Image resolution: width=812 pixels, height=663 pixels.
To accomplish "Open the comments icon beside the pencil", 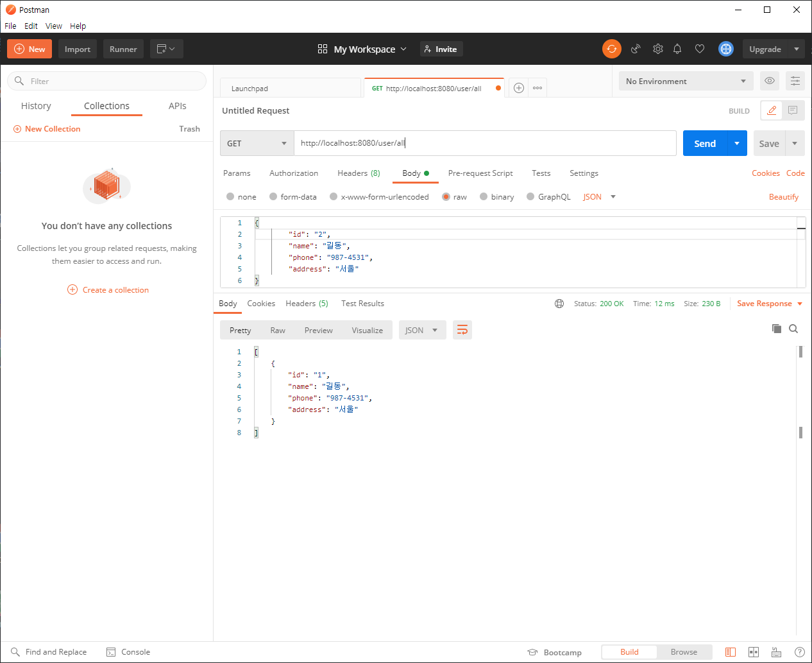I will (x=793, y=110).
